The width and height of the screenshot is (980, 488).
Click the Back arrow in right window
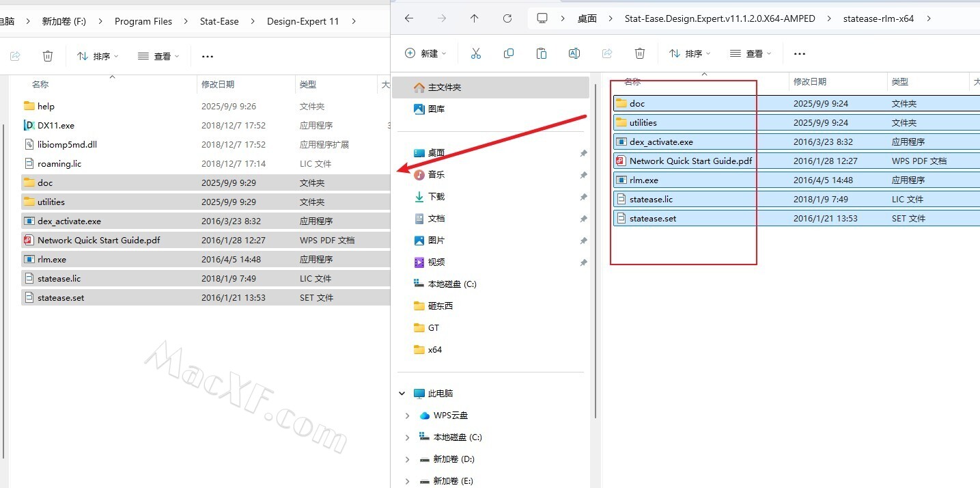[x=409, y=18]
